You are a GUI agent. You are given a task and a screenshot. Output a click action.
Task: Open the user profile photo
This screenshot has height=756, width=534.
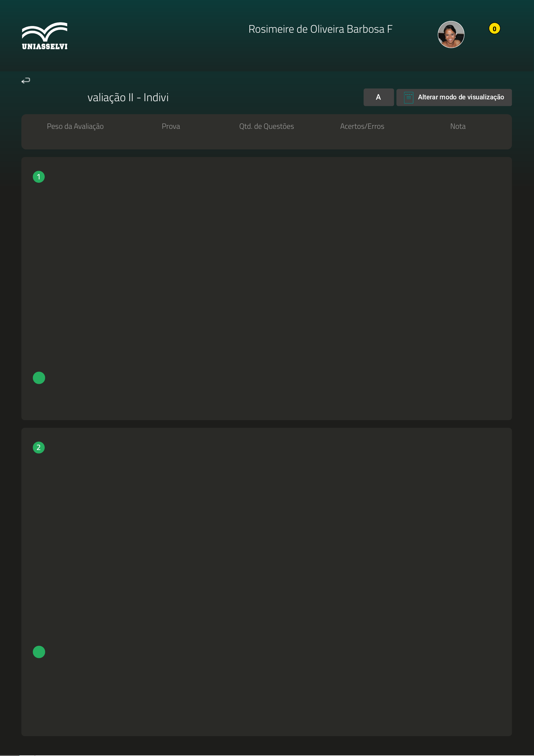pyautogui.click(x=451, y=35)
